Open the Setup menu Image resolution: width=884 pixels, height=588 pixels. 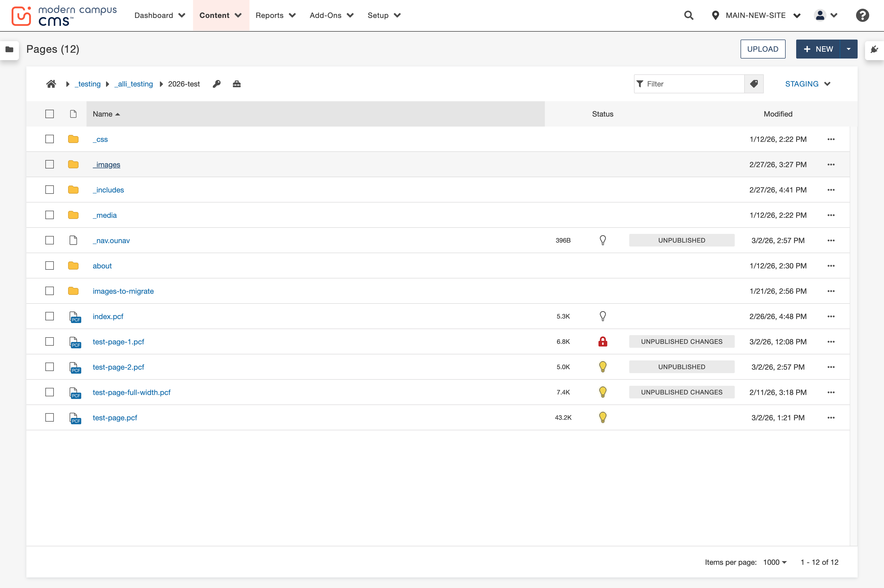coord(384,15)
